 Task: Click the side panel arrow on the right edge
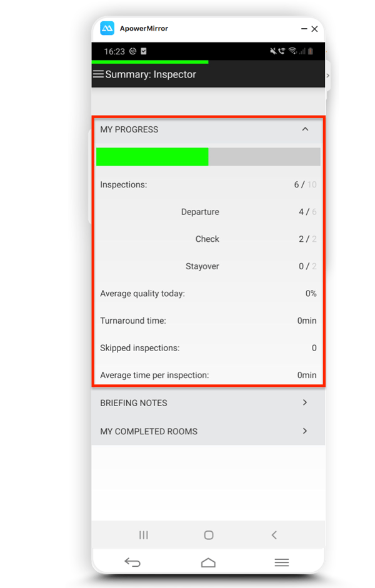point(327,76)
